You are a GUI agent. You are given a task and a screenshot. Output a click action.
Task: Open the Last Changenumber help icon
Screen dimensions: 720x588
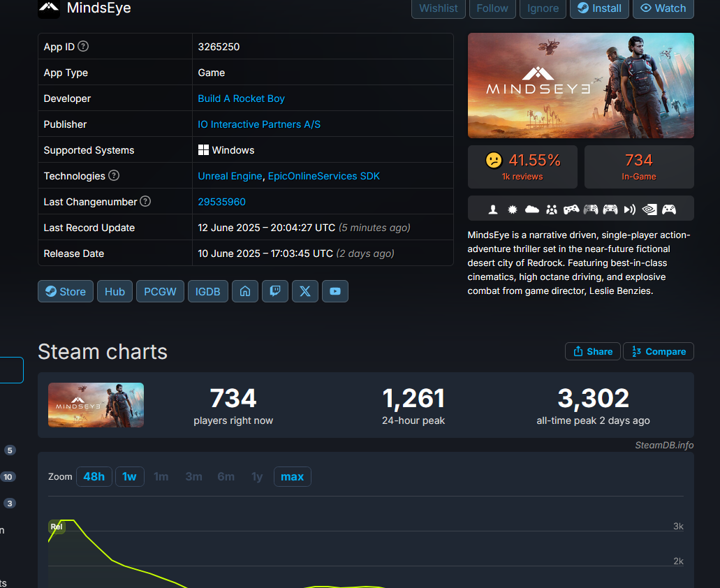click(x=145, y=201)
